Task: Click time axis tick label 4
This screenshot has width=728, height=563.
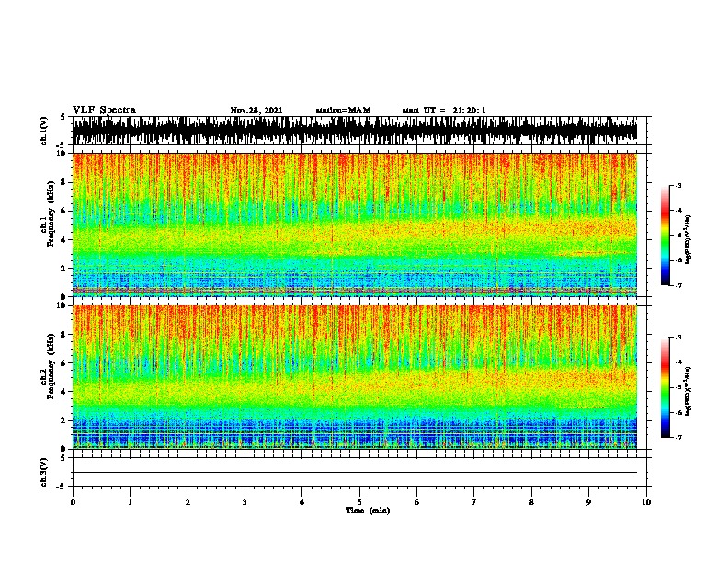Action: click(x=302, y=502)
